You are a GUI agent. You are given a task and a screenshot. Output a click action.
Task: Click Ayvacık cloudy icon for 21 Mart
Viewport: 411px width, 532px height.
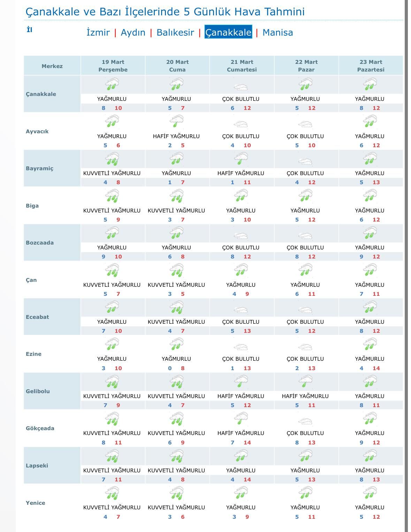click(241, 124)
